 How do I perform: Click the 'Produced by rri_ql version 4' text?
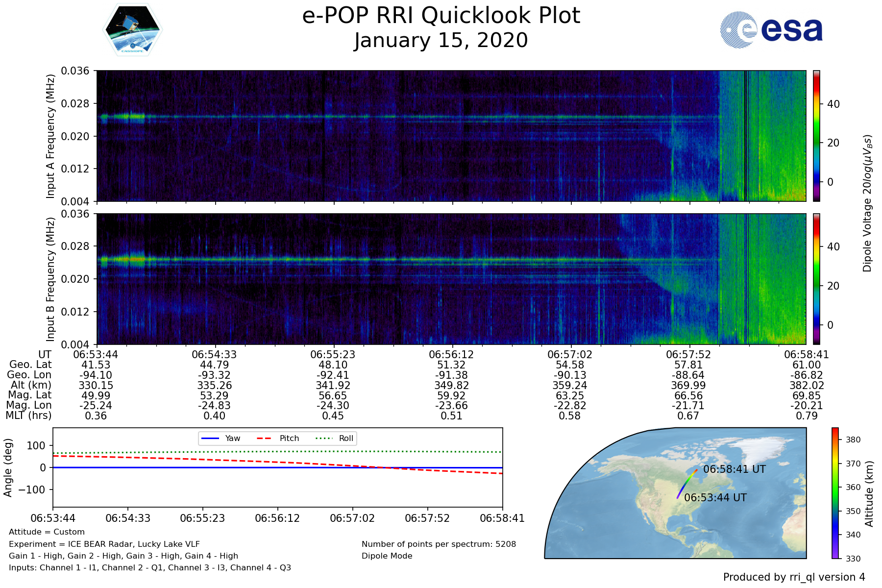click(x=794, y=577)
